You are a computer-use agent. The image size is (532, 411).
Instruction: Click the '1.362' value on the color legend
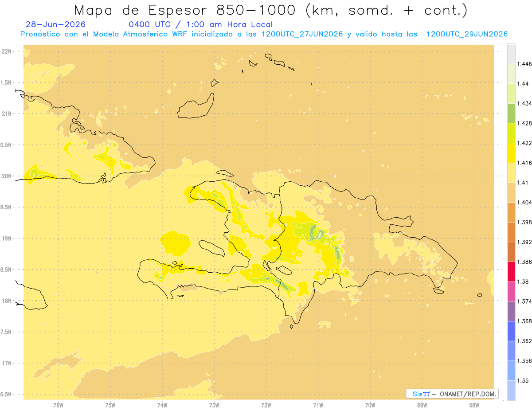(x=525, y=341)
